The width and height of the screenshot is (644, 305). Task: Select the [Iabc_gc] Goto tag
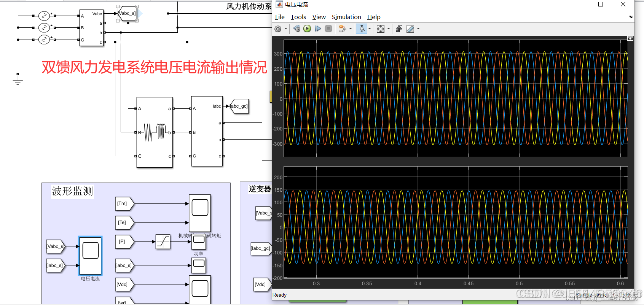[239, 106]
